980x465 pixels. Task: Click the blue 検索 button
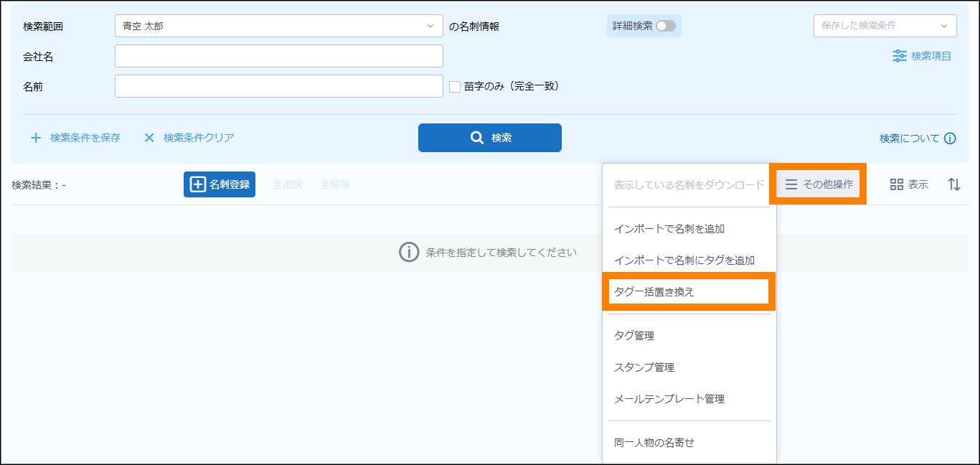pos(489,138)
